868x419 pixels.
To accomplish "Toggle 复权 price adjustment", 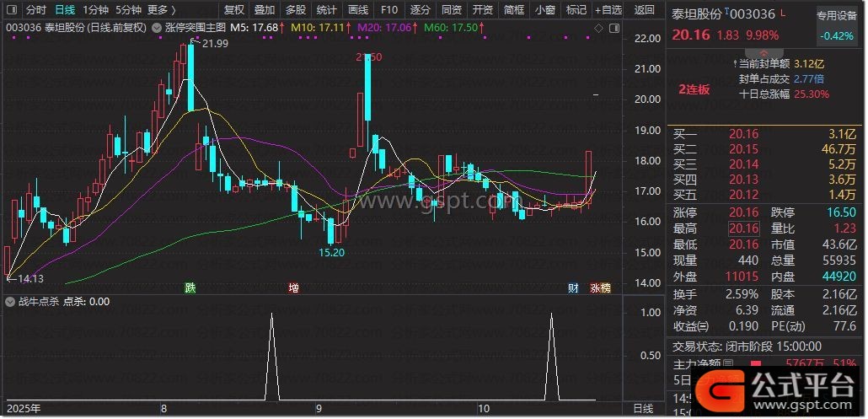I will click(234, 10).
